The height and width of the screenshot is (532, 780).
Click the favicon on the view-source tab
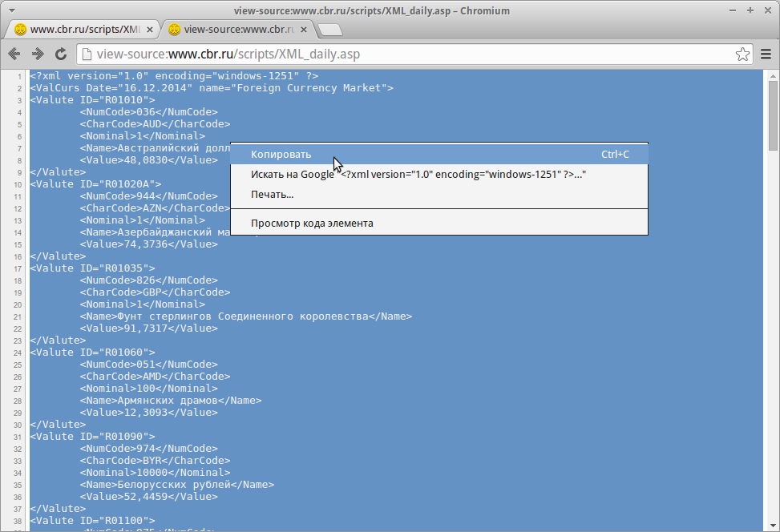click(175, 28)
